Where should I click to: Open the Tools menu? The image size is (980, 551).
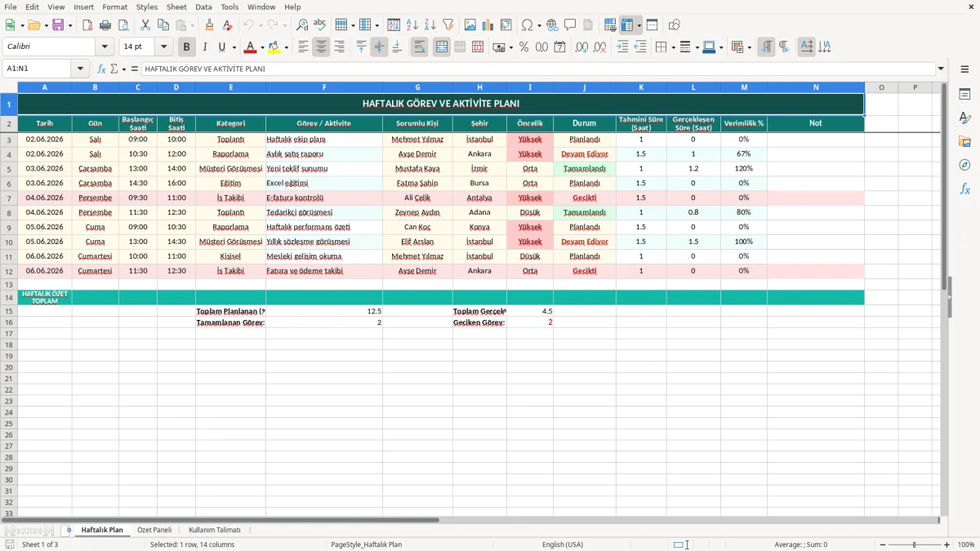[229, 7]
